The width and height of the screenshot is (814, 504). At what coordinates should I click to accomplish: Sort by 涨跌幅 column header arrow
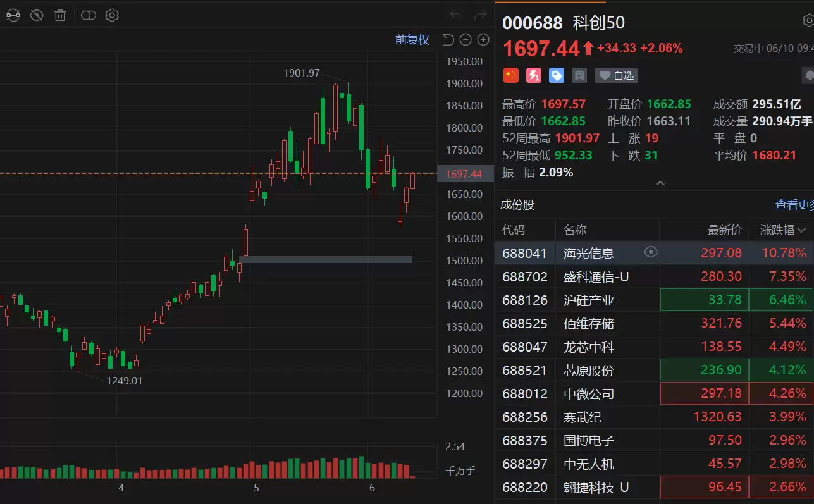[803, 230]
